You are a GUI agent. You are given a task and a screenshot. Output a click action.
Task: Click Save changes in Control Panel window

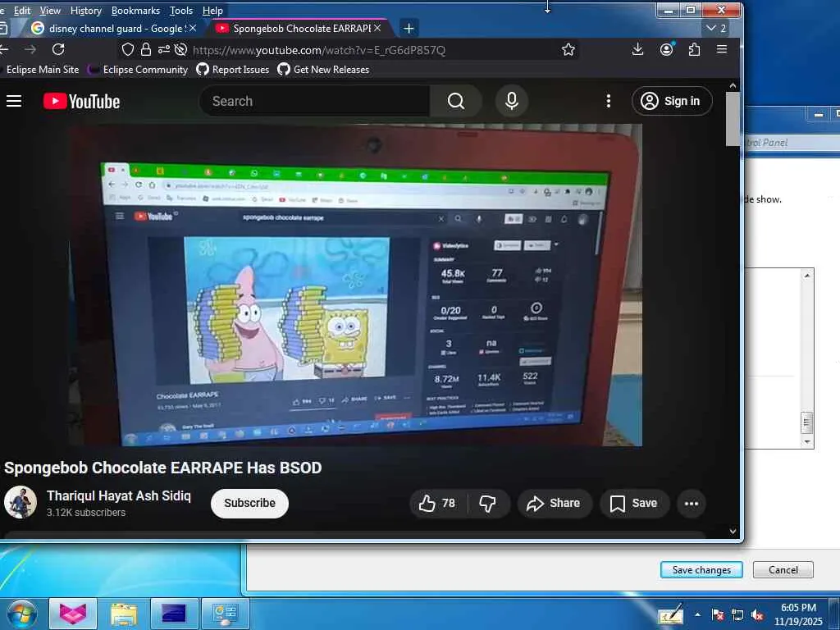(x=701, y=569)
